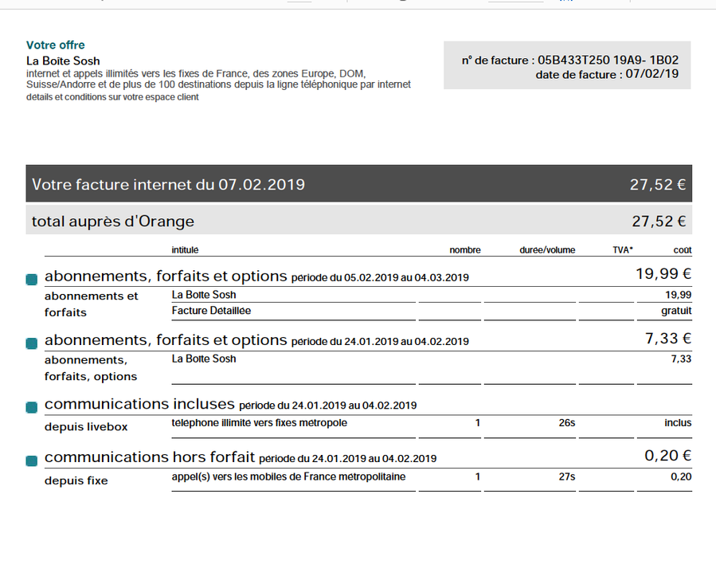Select 27,52 € in the total auprès d'Orange row
This screenshot has width=716, height=588.
coord(659,221)
